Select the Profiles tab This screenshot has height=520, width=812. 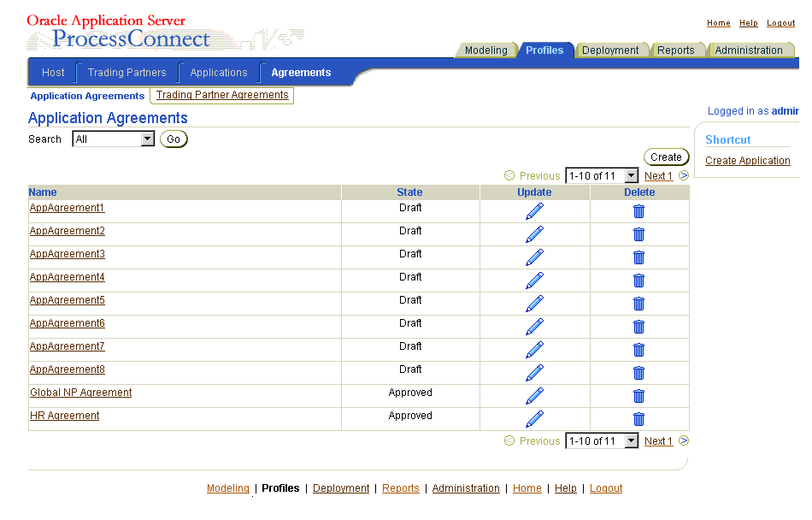(x=544, y=50)
